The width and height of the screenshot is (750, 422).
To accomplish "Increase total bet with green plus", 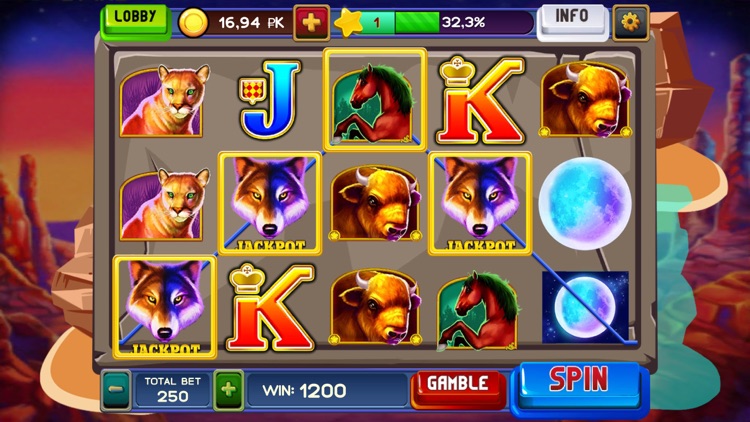I will point(229,390).
